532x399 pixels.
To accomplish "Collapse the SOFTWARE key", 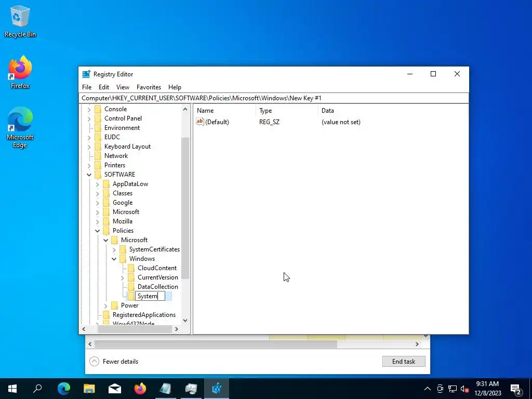I will point(89,175).
